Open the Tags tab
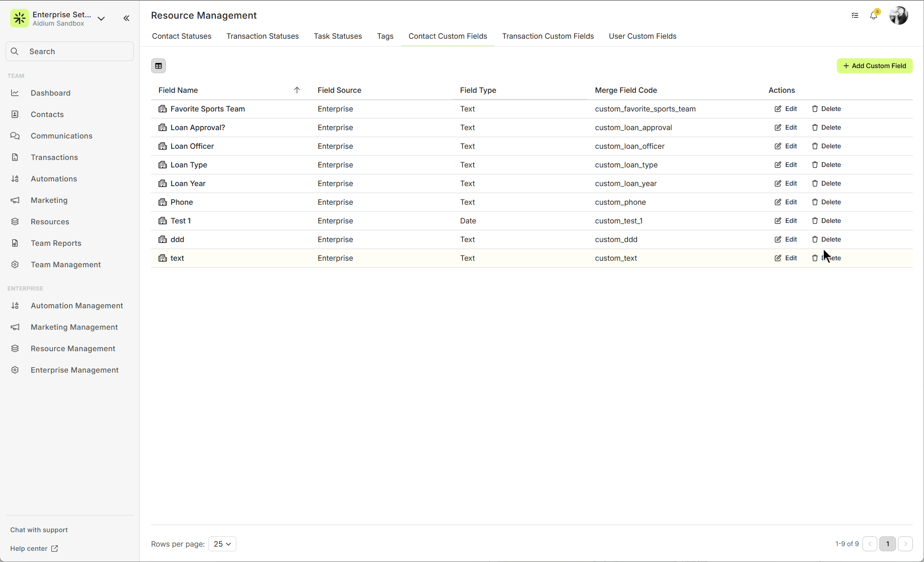Viewport: 924px width, 562px height. click(385, 36)
